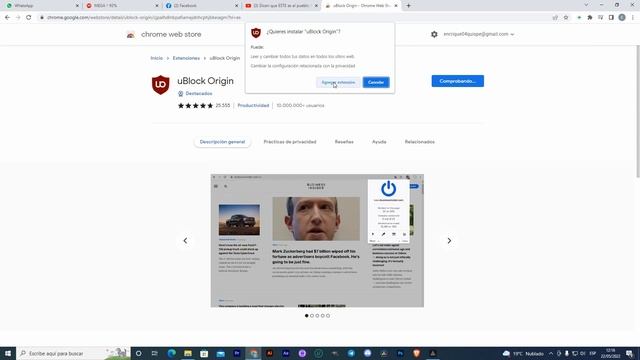640x360 pixels.
Task: Open the Extensions puzzle-piece menu
Action: [590, 18]
